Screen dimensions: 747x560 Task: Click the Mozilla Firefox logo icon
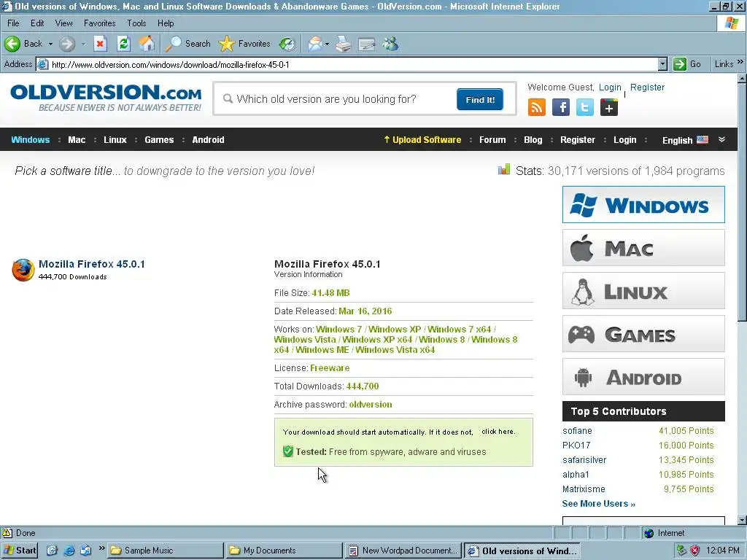tap(23, 270)
